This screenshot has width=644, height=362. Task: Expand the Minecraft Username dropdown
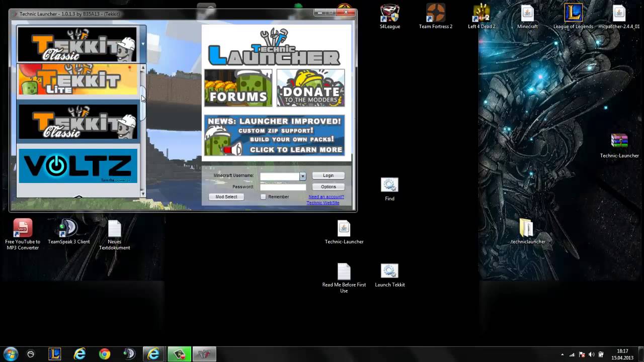coord(302,176)
